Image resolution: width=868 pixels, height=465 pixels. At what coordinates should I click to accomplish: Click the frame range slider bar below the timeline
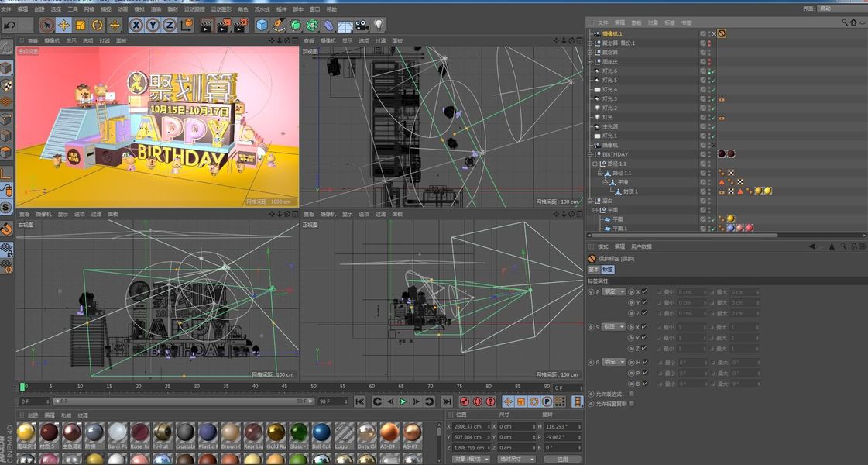coord(184,401)
